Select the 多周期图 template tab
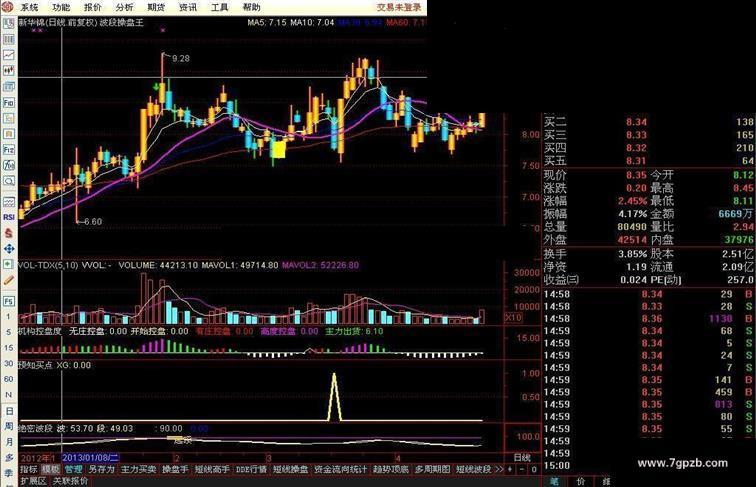Viewport: 756px width, 487px height. click(432, 469)
